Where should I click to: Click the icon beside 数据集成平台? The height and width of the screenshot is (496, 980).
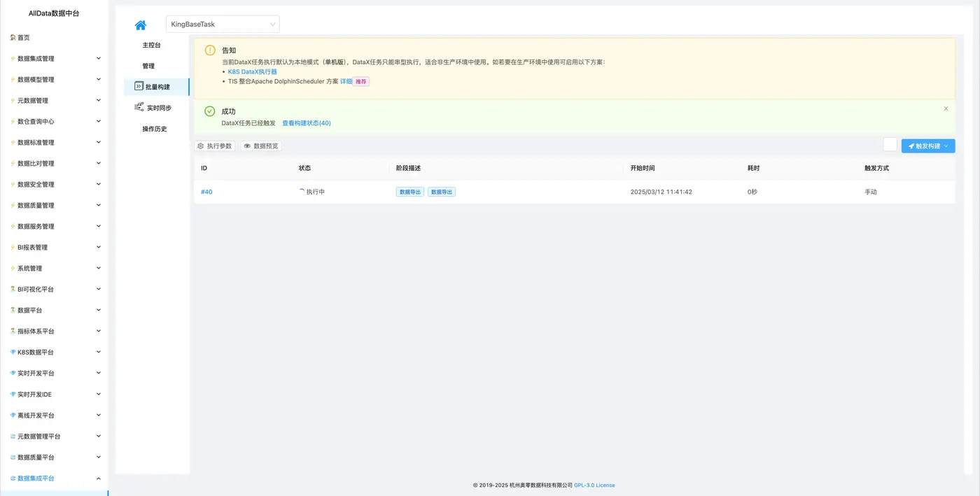(x=13, y=478)
